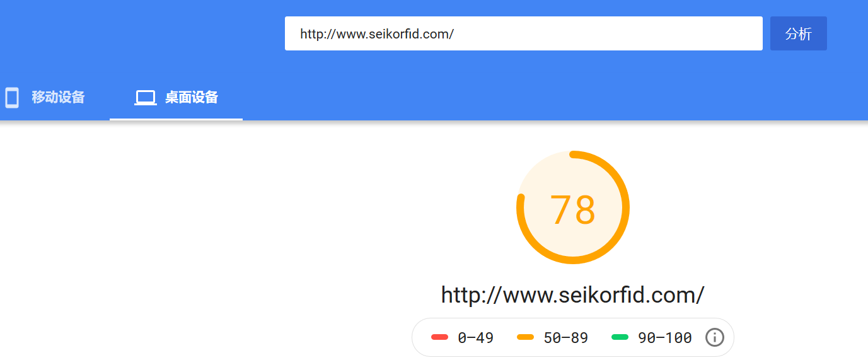Image resolution: width=868 pixels, height=360 pixels.
Task: Click the green 90–100 legend marker
Action: click(x=620, y=337)
